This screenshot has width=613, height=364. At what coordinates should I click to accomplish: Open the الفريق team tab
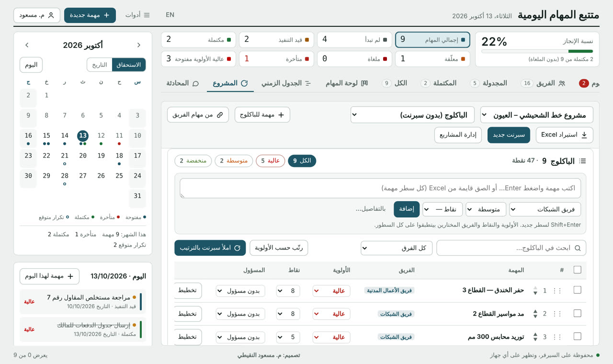(543, 83)
